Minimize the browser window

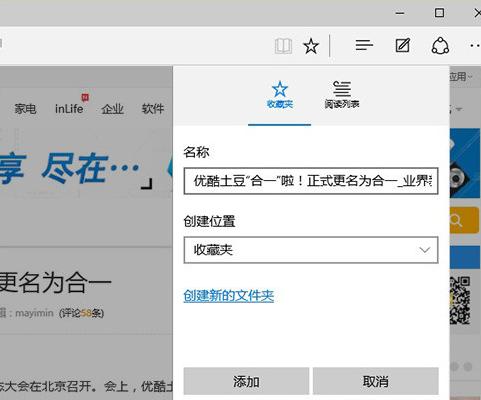click(400, 13)
